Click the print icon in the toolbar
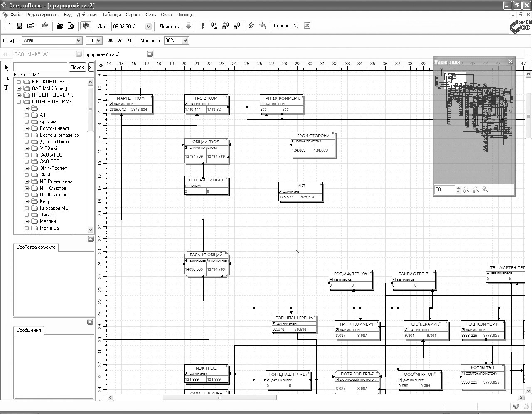Image resolution: width=532 pixels, height=414 pixels. point(59,26)
